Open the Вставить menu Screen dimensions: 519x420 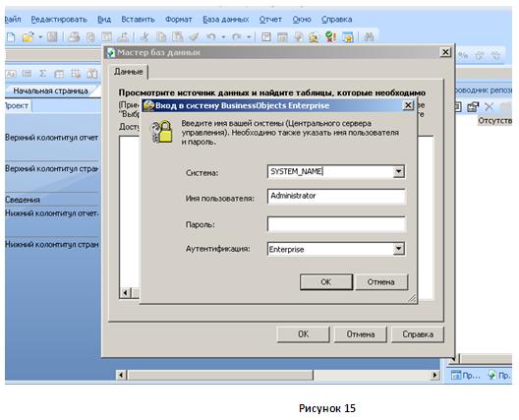coord(138,20)
